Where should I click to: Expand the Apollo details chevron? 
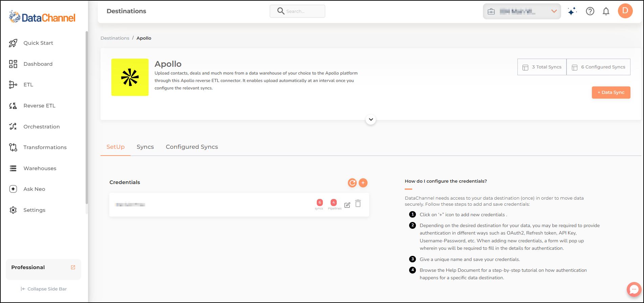click(371, 120)
